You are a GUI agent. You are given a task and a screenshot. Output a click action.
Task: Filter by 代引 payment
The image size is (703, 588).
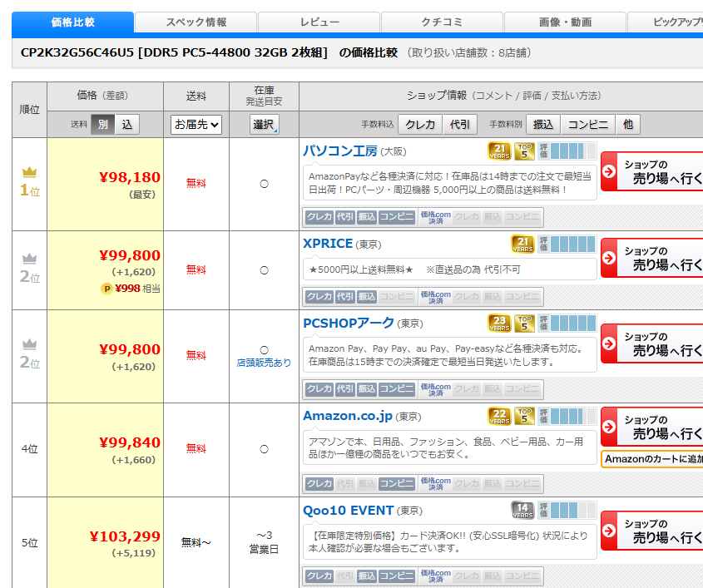coord(460,125)
